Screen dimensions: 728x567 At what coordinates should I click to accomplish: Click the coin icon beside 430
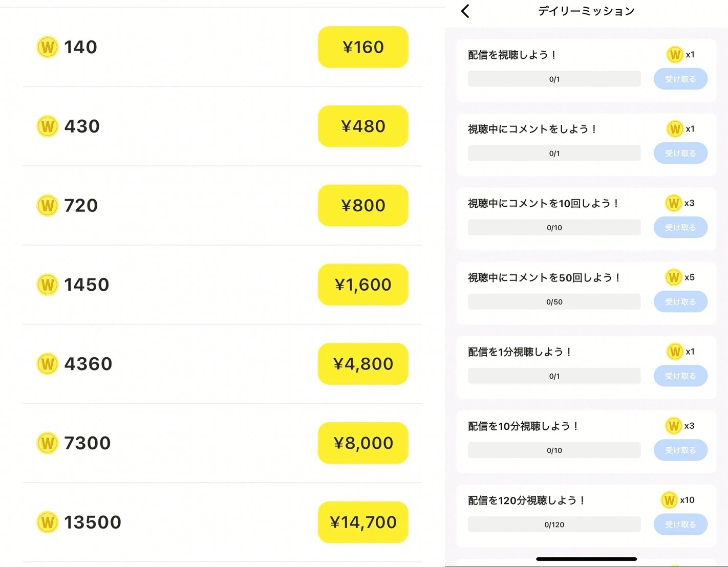47,126
